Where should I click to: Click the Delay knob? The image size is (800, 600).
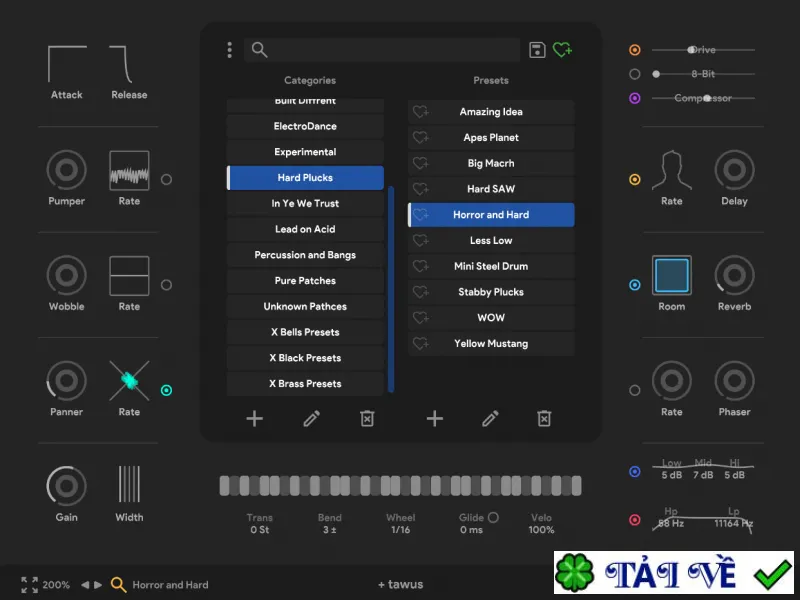pyautogui.click(x=734, y=169)
